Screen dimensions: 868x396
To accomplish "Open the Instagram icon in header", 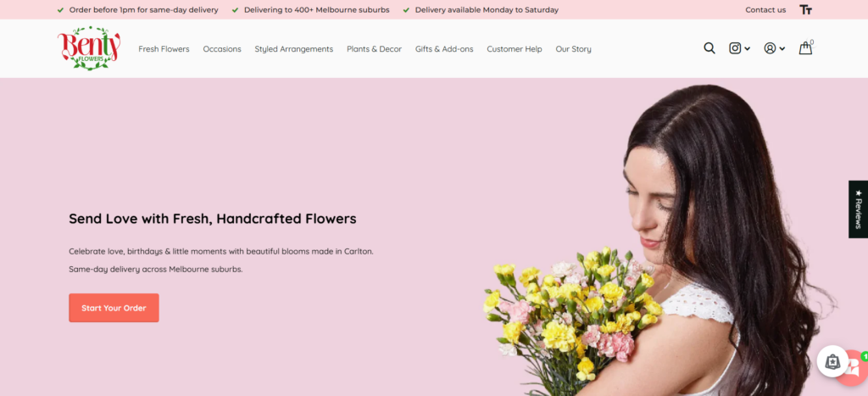I will point(735,48).
